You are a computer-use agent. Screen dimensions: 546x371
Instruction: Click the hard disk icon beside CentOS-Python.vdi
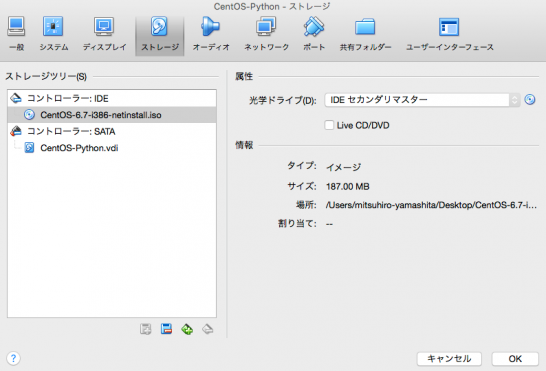[29, 148]
